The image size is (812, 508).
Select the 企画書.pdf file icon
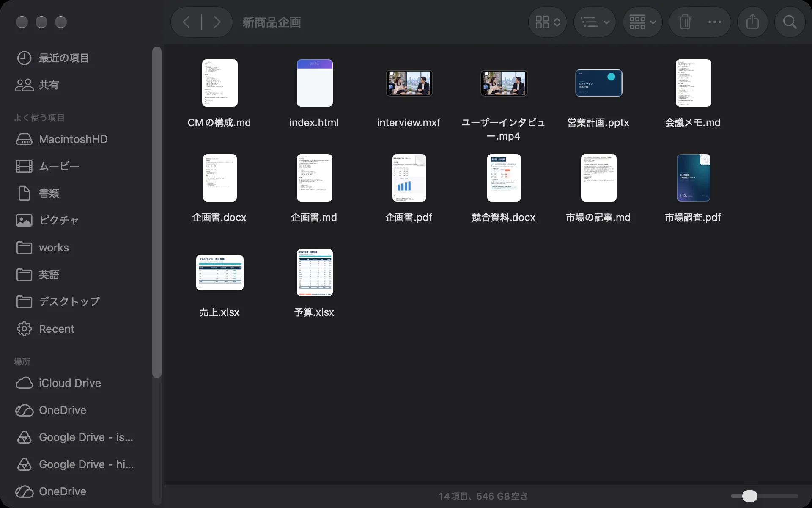click(x=409, y=178)
